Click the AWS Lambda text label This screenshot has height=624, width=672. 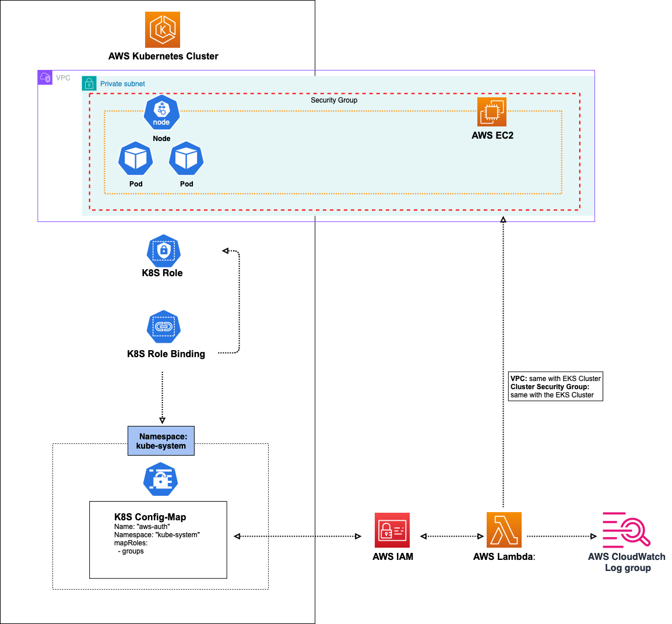(504, 556)
